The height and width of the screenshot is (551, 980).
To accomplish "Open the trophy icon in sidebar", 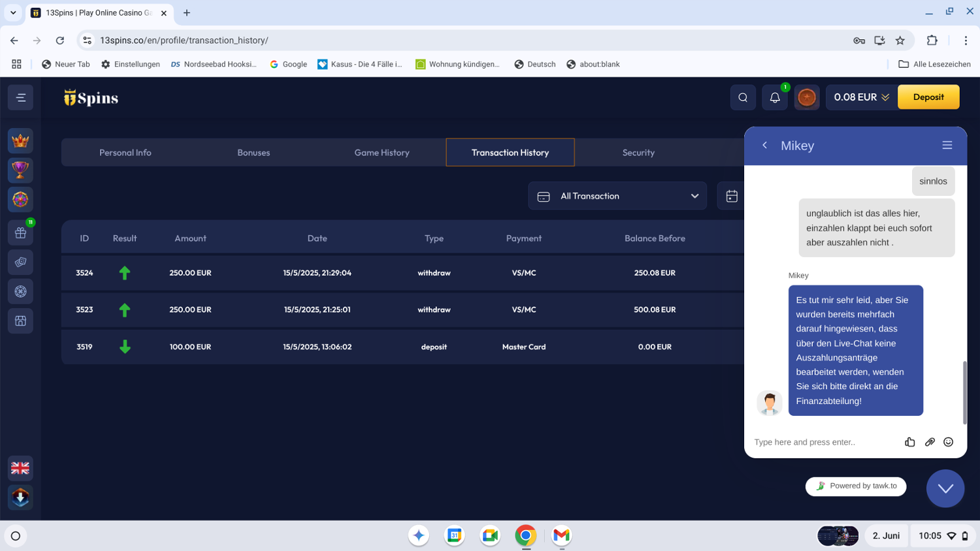I will pos(20,170).
